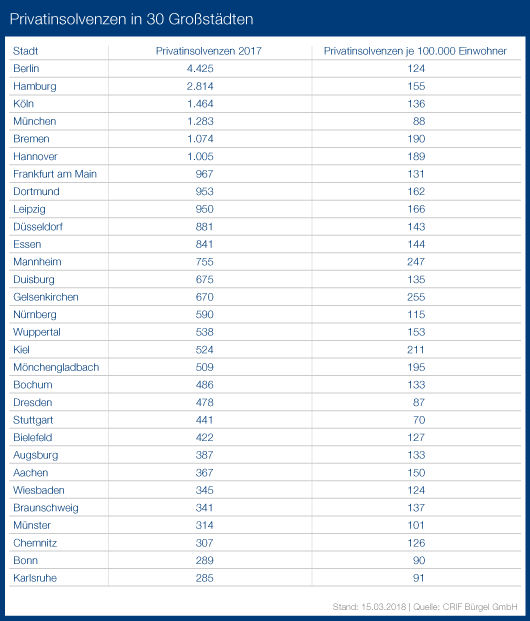Viewport: 530px width, 621px height.
Task: Select the Bremen row label
Action: (x=31, y=139)
